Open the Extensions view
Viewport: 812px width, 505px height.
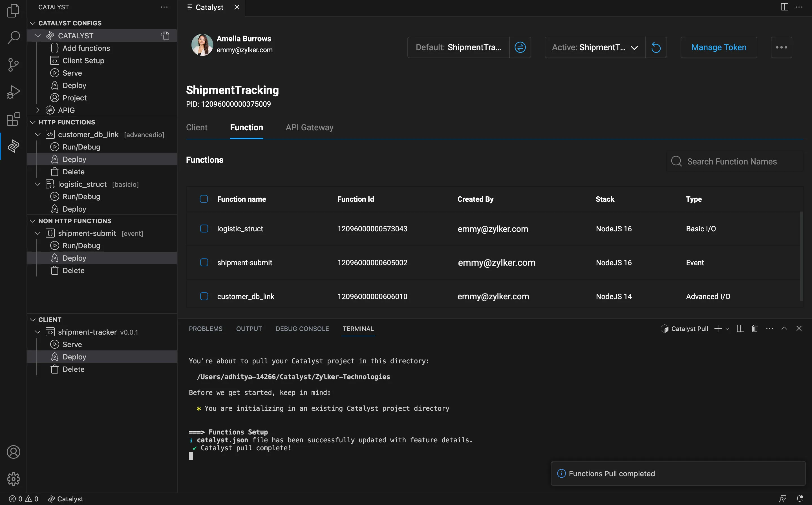[13, 119]
